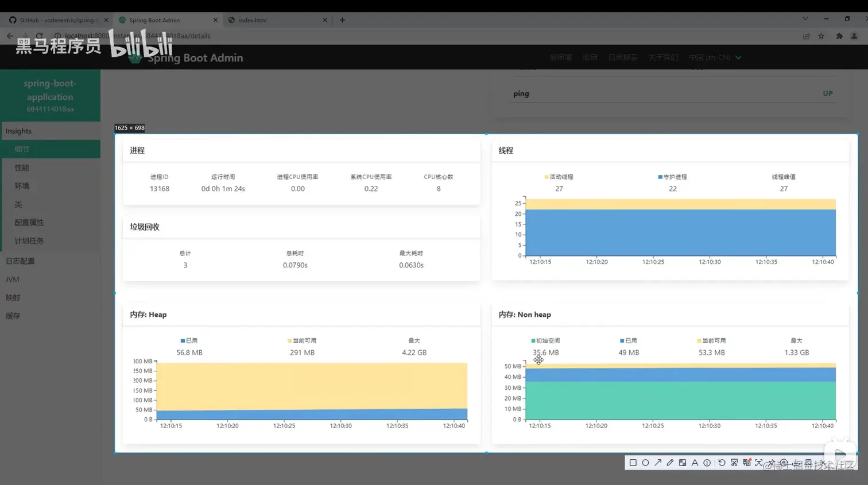
Task: Select the mosaic blur tool
Action: [x=683, y=463]
